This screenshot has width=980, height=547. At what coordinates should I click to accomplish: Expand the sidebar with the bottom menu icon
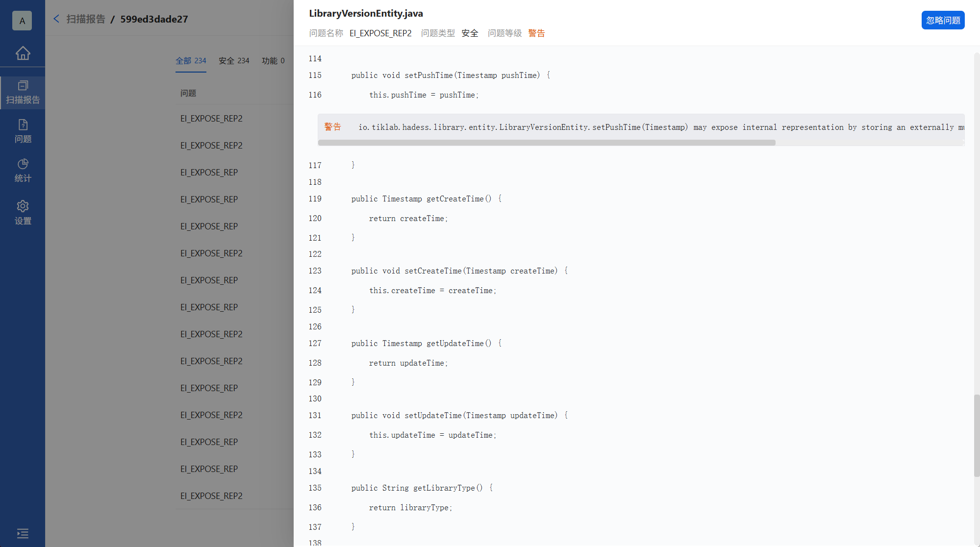(23, 533)
